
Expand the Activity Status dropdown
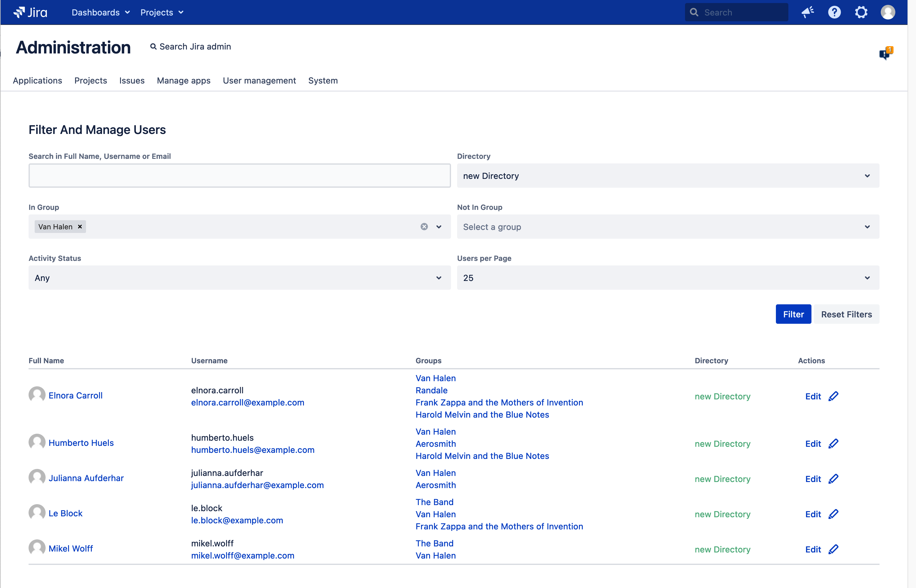click(239, 278)
